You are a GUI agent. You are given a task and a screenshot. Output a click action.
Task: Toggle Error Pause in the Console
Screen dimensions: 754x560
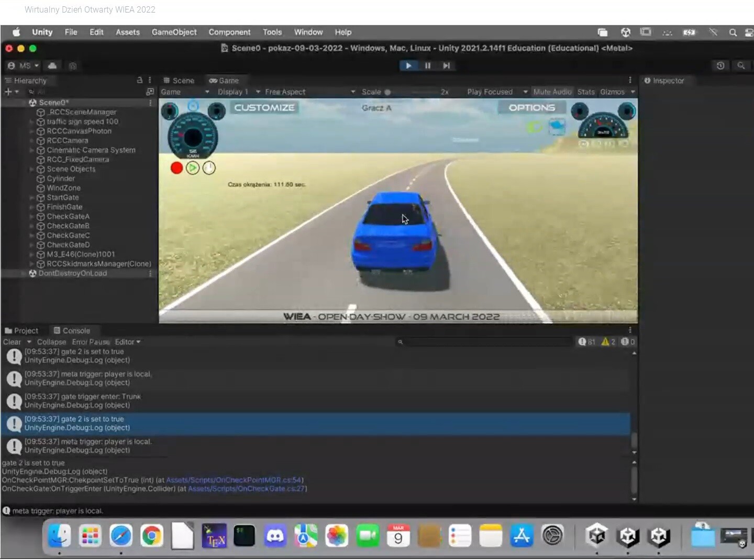click(91, 342)
